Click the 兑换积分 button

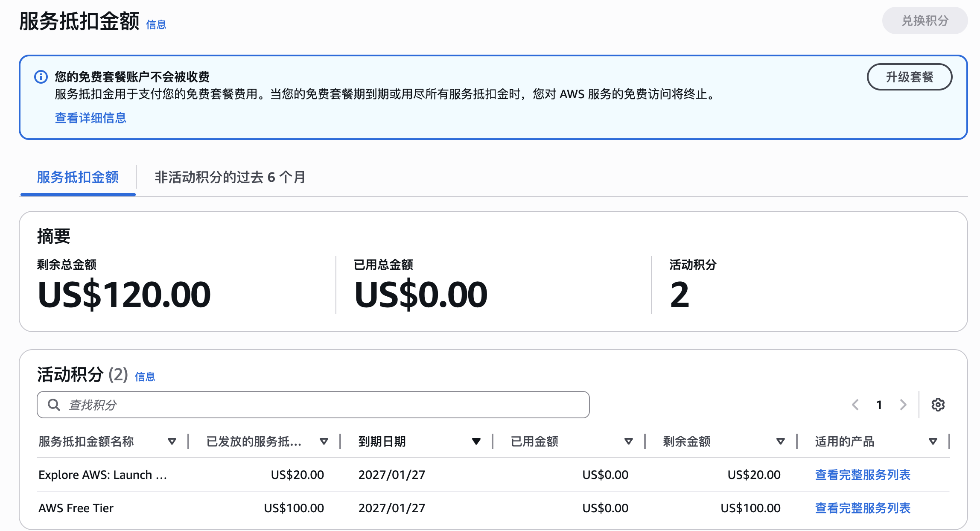(925, 20)
